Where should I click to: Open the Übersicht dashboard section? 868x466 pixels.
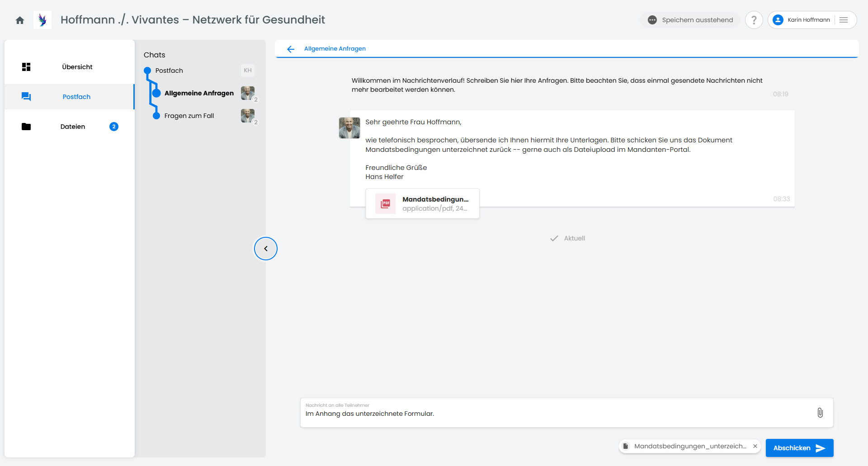tap(70, 67)
